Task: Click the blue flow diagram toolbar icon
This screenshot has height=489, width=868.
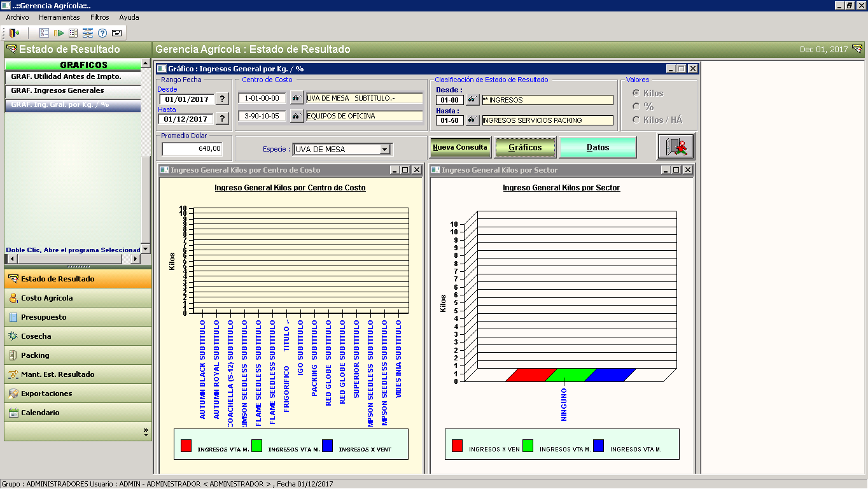Action: point(88,33)
